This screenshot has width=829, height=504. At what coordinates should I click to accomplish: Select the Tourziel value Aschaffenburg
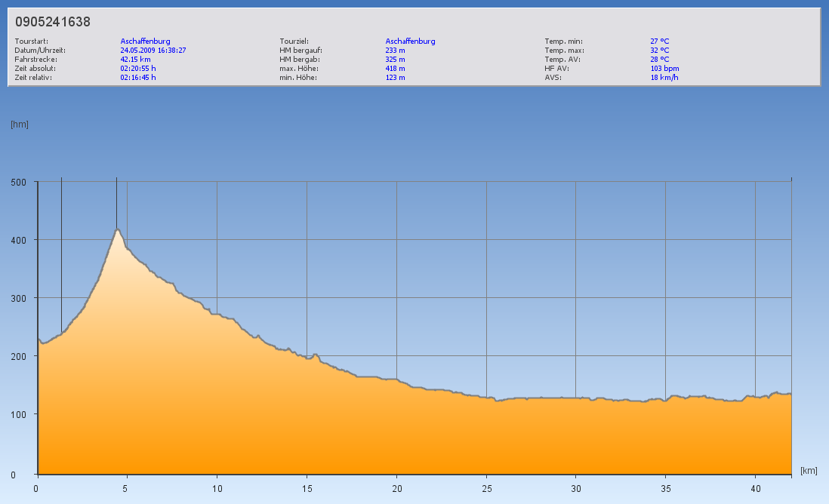click(410, 41)
